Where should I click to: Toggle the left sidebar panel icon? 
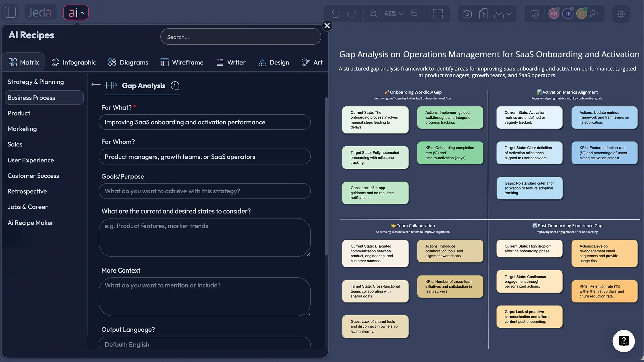coord(10,12)
